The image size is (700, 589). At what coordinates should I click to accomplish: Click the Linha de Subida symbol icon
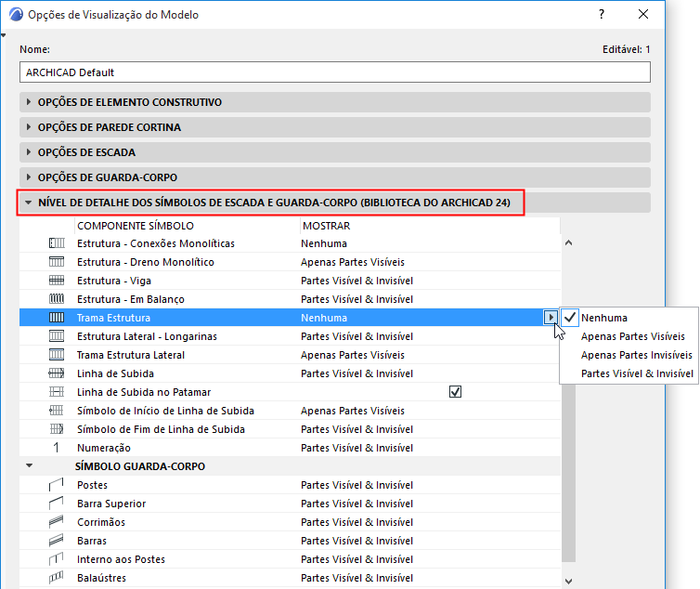(57, 373)
